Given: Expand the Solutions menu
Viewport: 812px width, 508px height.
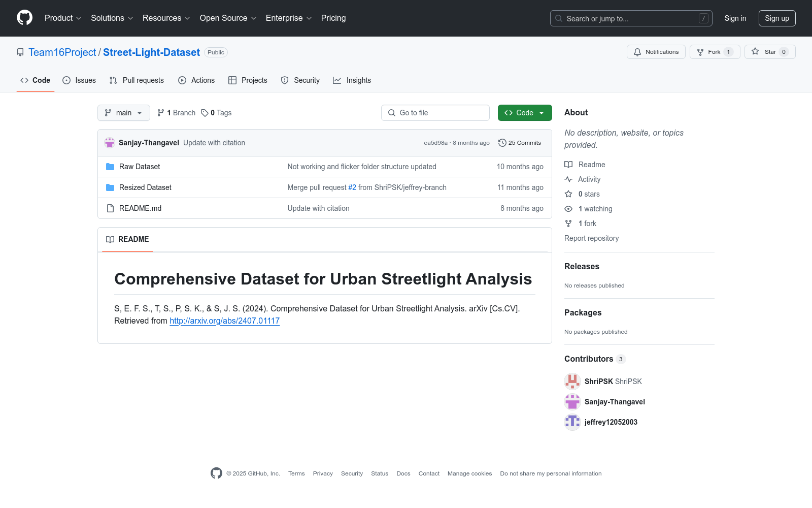Looking at the screenshot, I should tap(112, 18).
